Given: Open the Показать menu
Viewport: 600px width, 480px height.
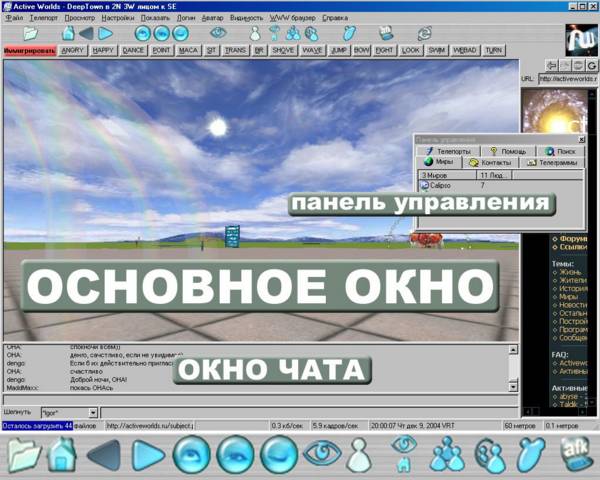Looking at the screenshot, I should pyautogui.click(x=155, y=18).
